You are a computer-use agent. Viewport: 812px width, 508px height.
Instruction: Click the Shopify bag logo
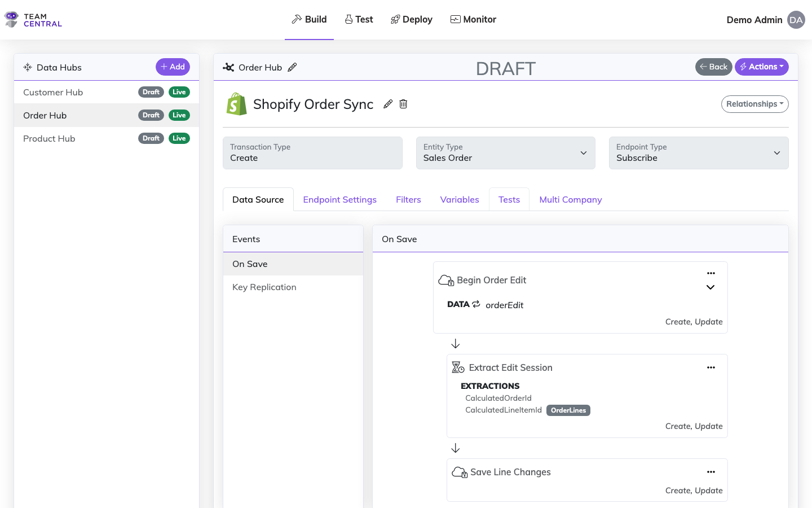pyautogui.click(x=237, y=104)
